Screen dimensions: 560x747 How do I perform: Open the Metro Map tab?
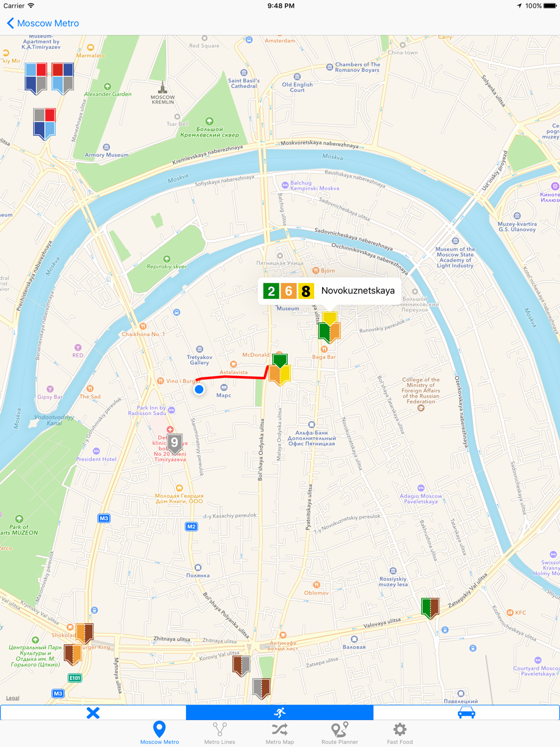pos(279,733)
